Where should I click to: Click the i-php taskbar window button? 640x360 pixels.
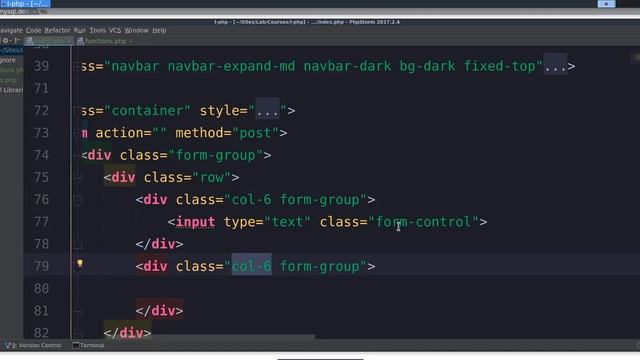[x=25, y=4]
